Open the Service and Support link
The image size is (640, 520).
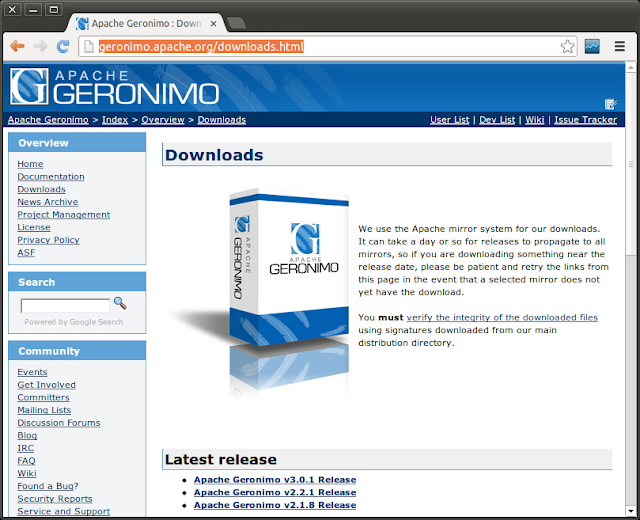tap(64, 511)
